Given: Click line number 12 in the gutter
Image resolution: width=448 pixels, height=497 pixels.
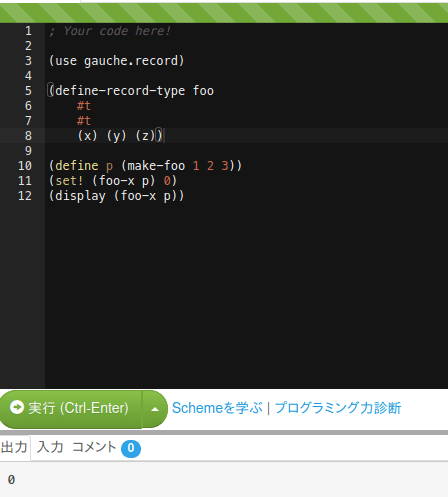Looking at the screenshot, I should click(x=25, y=196).
